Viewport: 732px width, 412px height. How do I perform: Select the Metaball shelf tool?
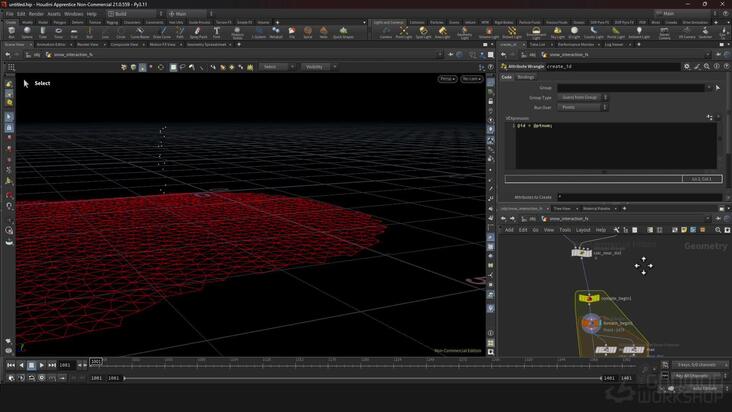276,32
